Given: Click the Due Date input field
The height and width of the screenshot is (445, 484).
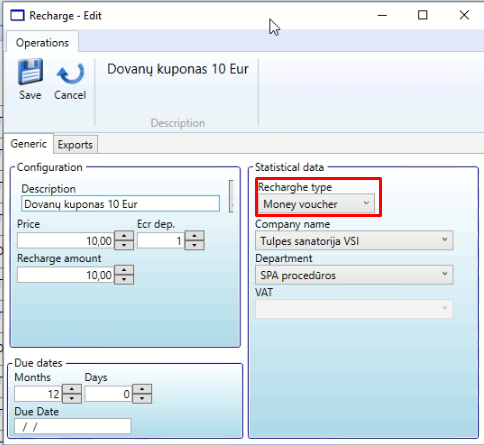Looking at the screenshot, I should point(73,426).
